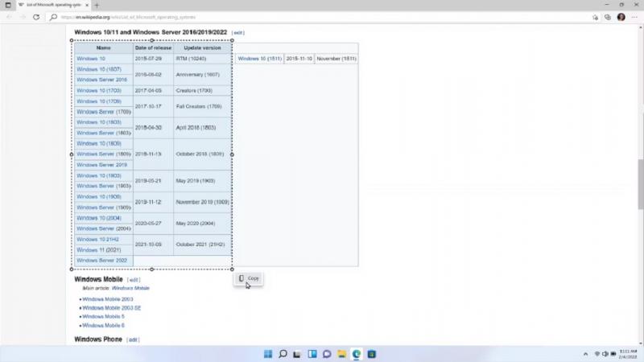The width and height of the screenshot is (644, 362).
Task: Open Task View from taskbar
Action: pos(297,354)
